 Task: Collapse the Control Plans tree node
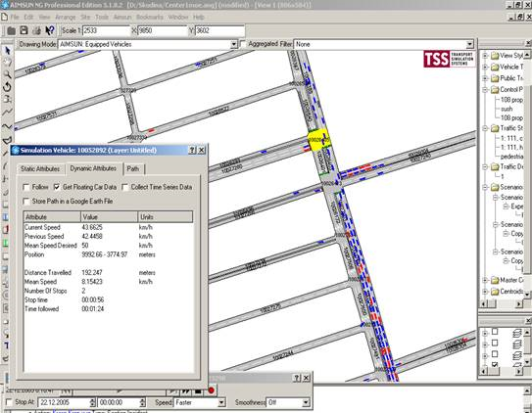[x=485, y=90]
